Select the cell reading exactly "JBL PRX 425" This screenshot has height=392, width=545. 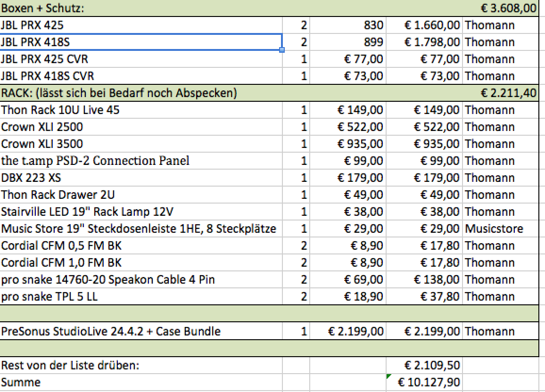point(141,25)
